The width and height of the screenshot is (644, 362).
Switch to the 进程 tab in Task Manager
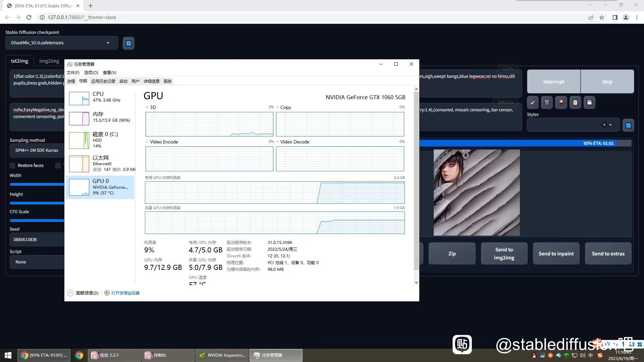[71, 81]
